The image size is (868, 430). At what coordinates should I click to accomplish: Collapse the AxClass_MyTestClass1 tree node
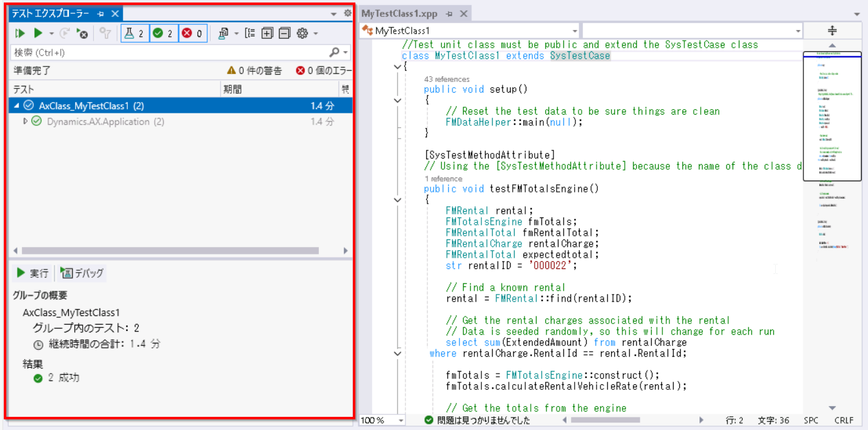tap(16, 106)
